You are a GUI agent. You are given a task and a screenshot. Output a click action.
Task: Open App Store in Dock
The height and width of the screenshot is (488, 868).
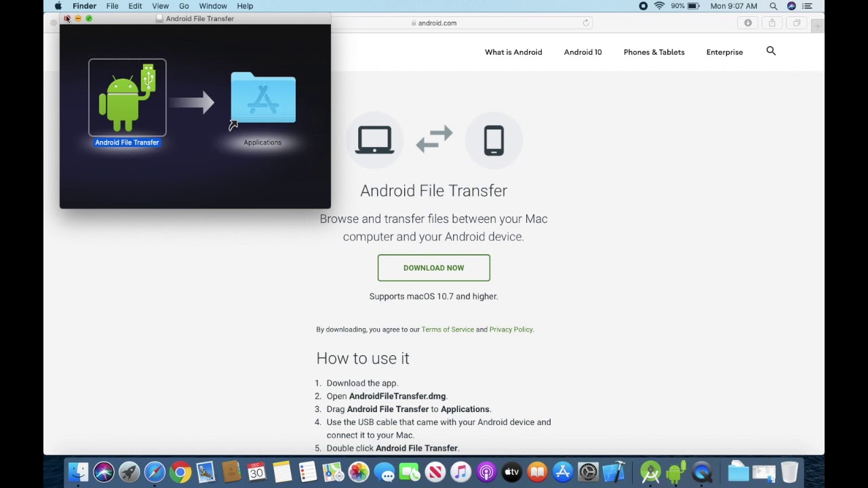[x=563, y=472]
